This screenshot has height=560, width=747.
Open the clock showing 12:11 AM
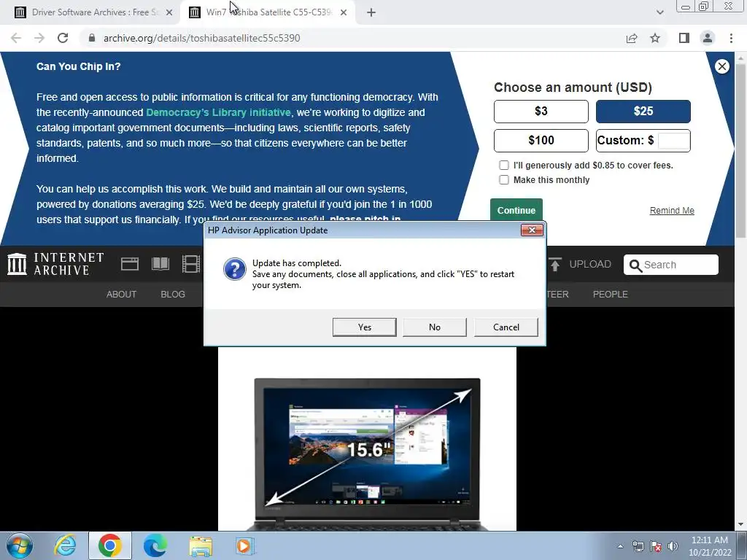tap(710, 546)
